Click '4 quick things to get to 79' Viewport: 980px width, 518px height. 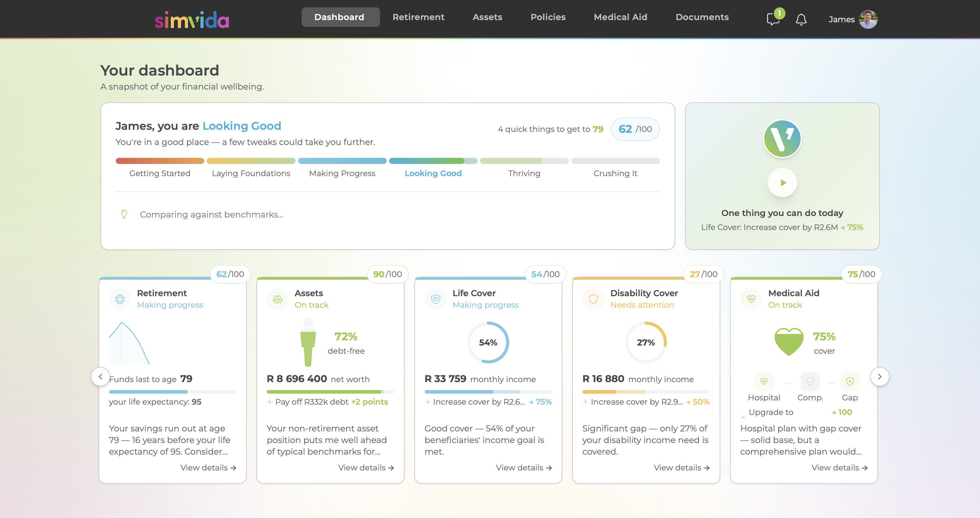coord(550,129)
